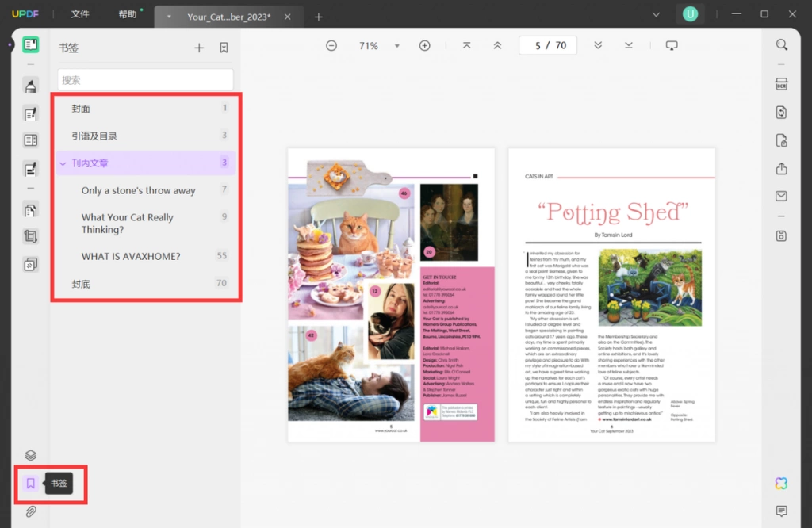Click the OCR tool icon

781,84
